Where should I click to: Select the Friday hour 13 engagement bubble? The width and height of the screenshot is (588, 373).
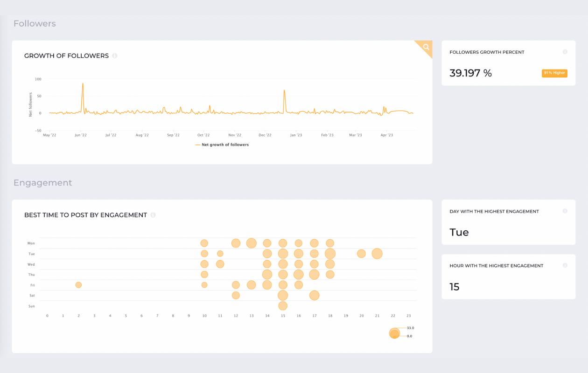point(252,285)
